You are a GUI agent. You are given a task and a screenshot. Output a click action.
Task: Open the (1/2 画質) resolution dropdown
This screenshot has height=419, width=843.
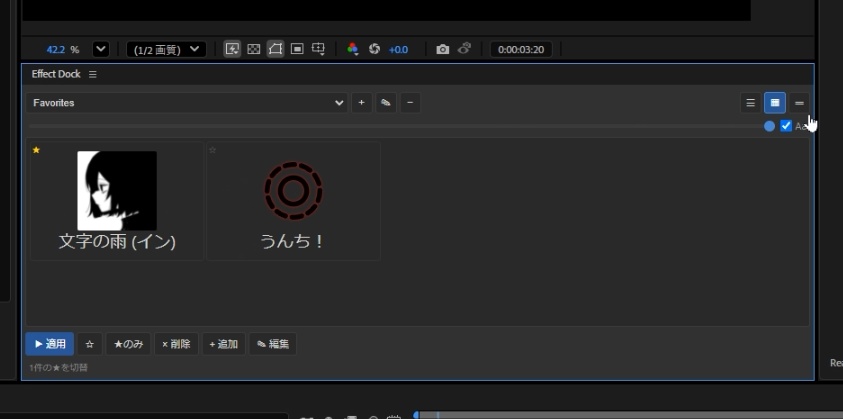point(166,49)
